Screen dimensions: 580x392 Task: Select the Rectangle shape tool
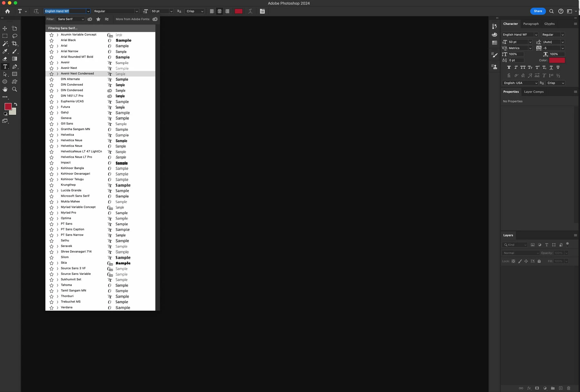[x=15, y=74]
